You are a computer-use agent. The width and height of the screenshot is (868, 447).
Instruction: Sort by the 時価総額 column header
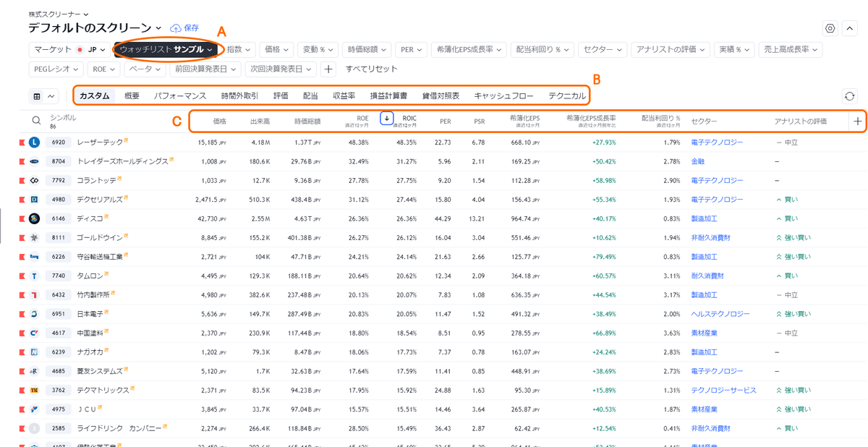307,121
